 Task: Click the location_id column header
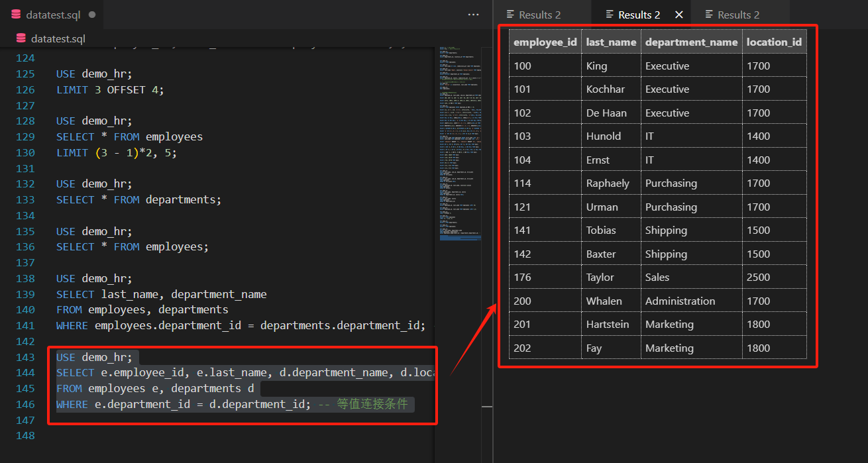(774, 42)
